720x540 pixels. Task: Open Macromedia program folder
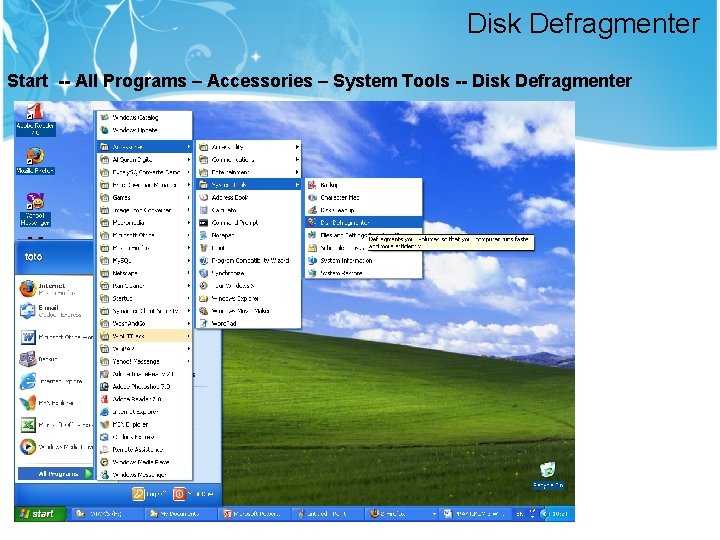click(x=145, y=222)
